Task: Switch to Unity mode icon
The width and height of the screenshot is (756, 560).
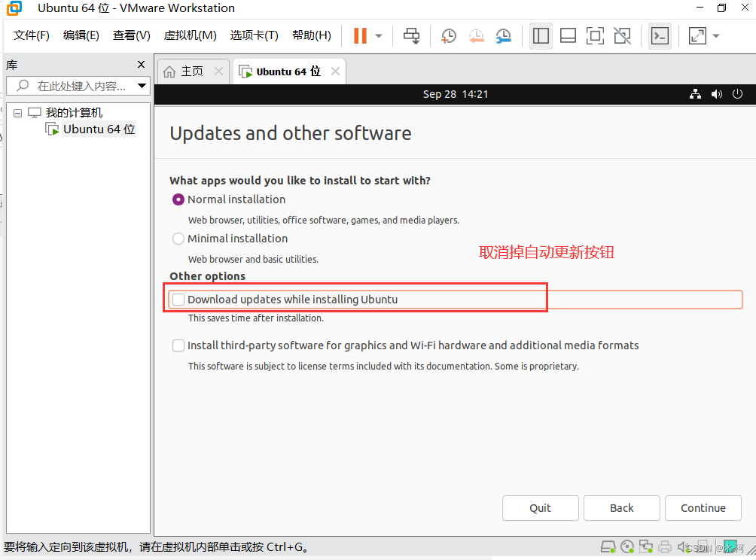Action: pyautogui.click(x=622, y=35)
